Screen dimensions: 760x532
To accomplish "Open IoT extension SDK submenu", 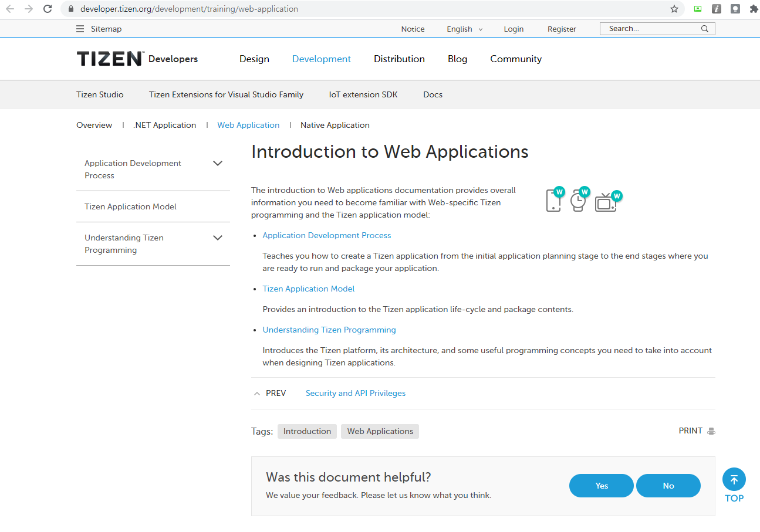I will (363, 94).
